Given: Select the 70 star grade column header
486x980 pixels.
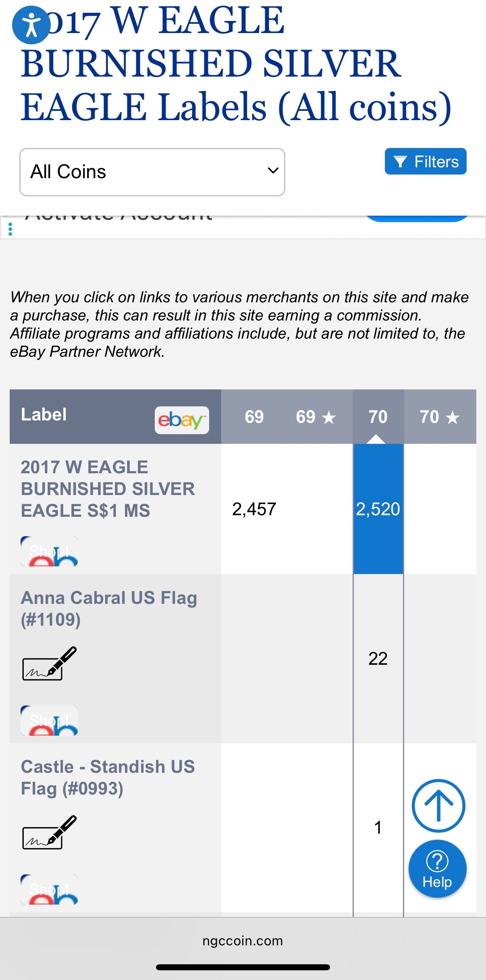Looking at the screenshot, I should point(439,417).
